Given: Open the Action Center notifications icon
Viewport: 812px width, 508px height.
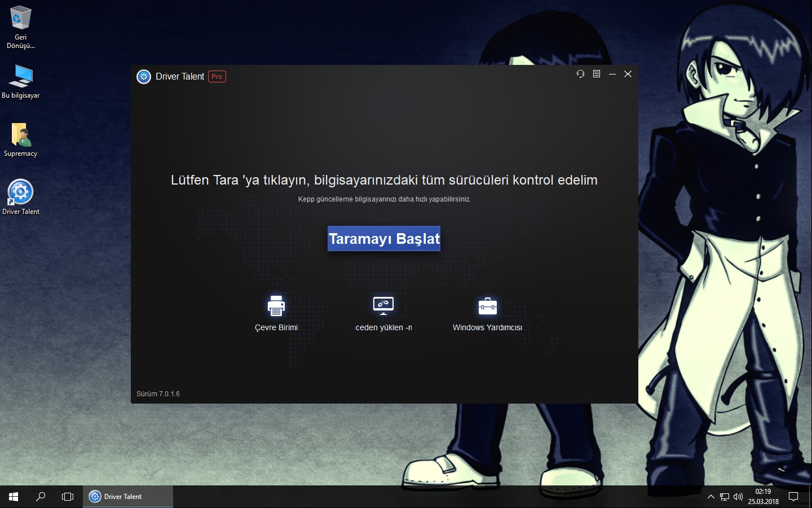Looking at the screenshot, I should coord(793,497).
